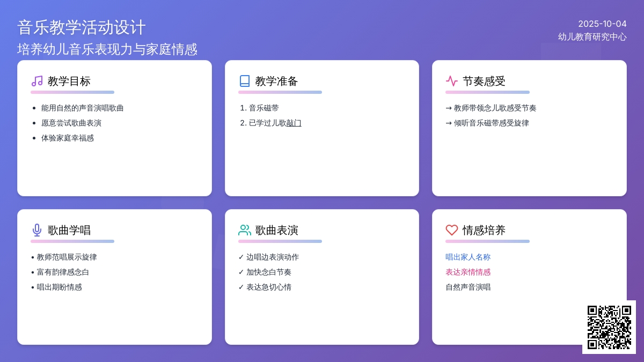644x362 pixels.
Task: Click the QR code image
Action: pyautogui.click(x=609, y=327)
